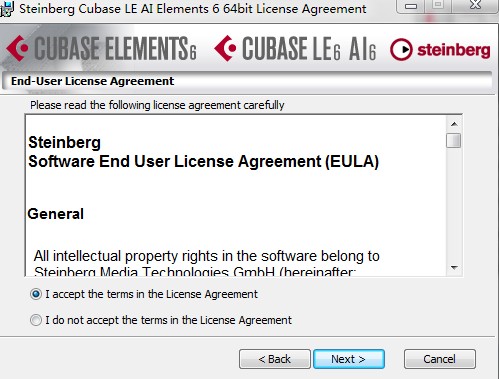The image size is (499, 379).
Task: Proceed with the Next > button
Action: point(349,359)
